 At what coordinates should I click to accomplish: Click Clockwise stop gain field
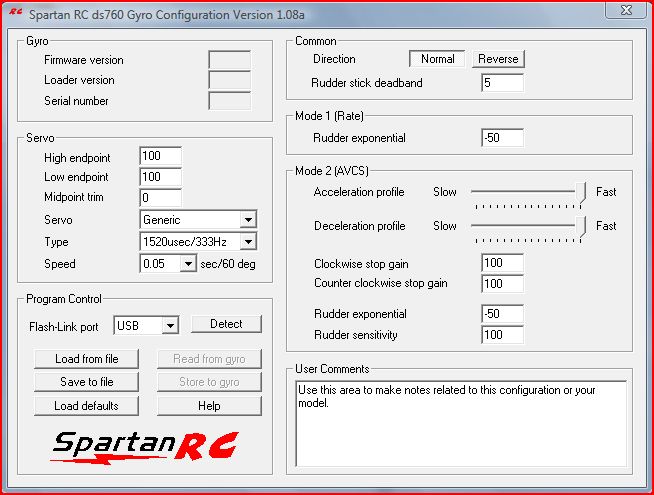pos(502,263)
